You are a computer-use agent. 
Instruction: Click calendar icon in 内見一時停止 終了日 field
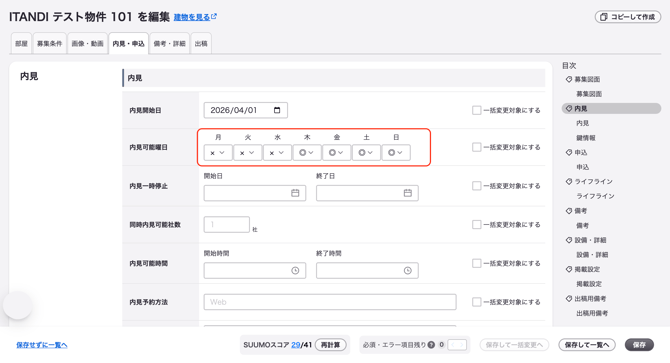[x=408, y=193]
